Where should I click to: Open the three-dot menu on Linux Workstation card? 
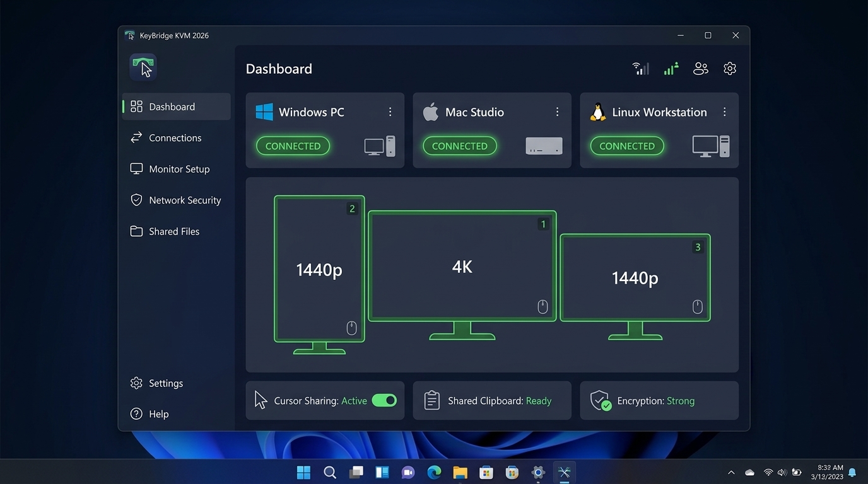pyautogui.click(x=724, y=112)
